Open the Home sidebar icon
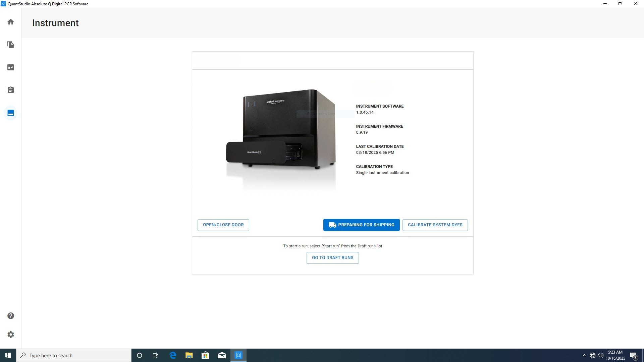This screenshot has width=644, height=362. [11, 22]
